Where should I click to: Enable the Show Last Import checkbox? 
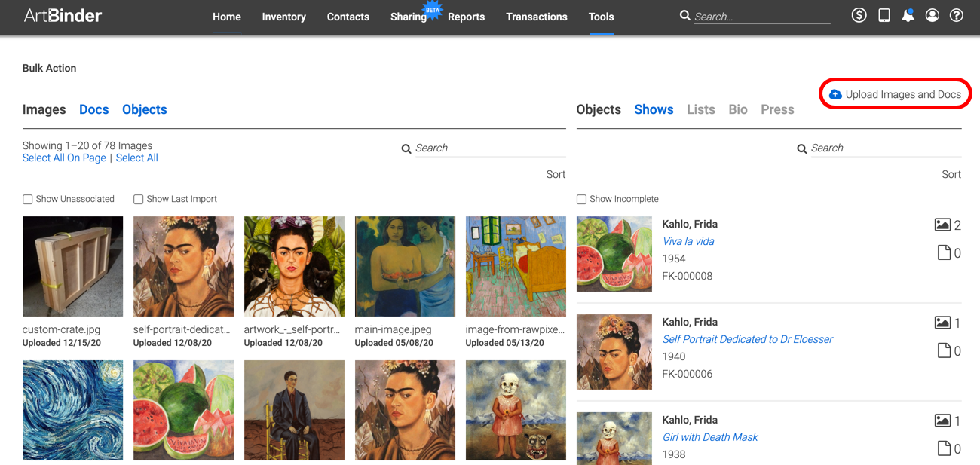point(139,200)
